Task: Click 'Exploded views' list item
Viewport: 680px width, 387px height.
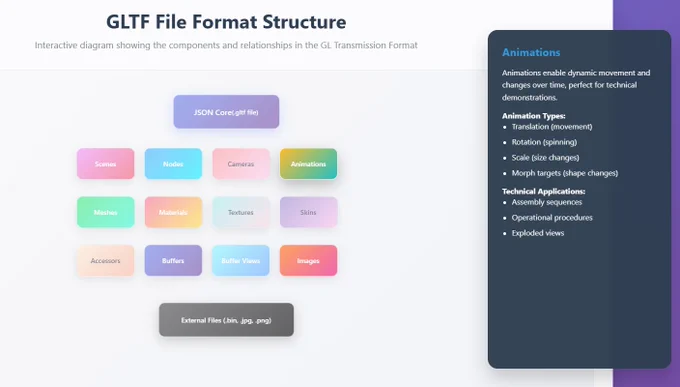Action: click(x=537, y=233)
